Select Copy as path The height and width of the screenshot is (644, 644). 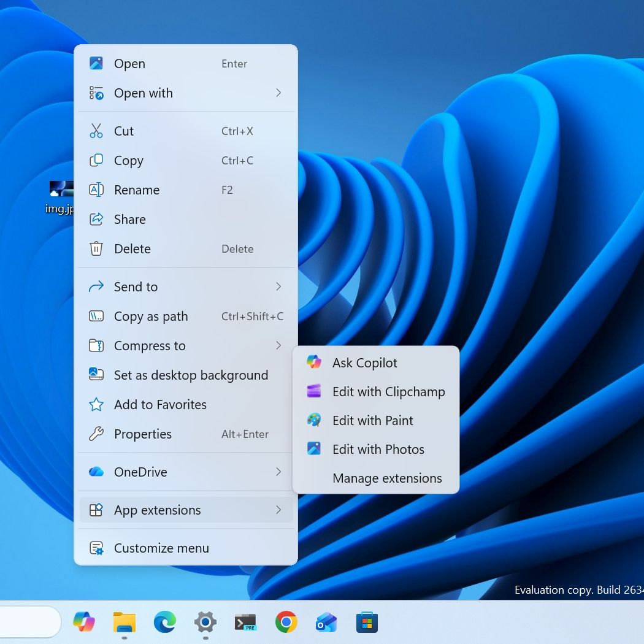click(x=186, y=316)
